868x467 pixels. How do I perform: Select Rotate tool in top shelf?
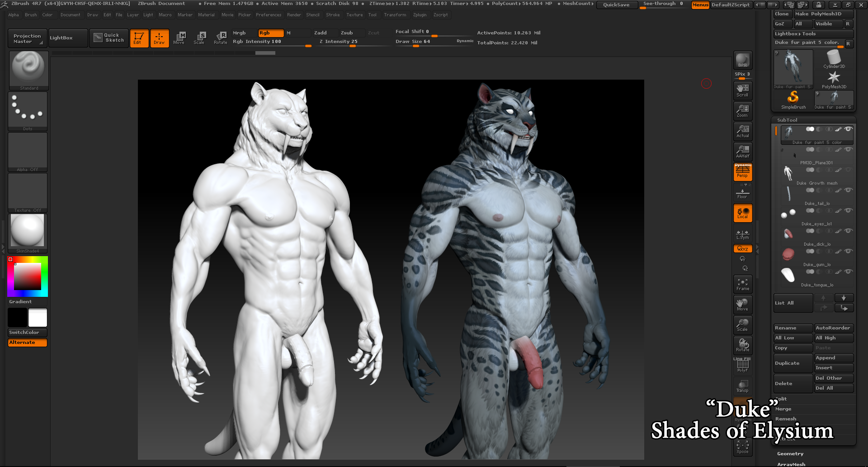coord(221,38)
